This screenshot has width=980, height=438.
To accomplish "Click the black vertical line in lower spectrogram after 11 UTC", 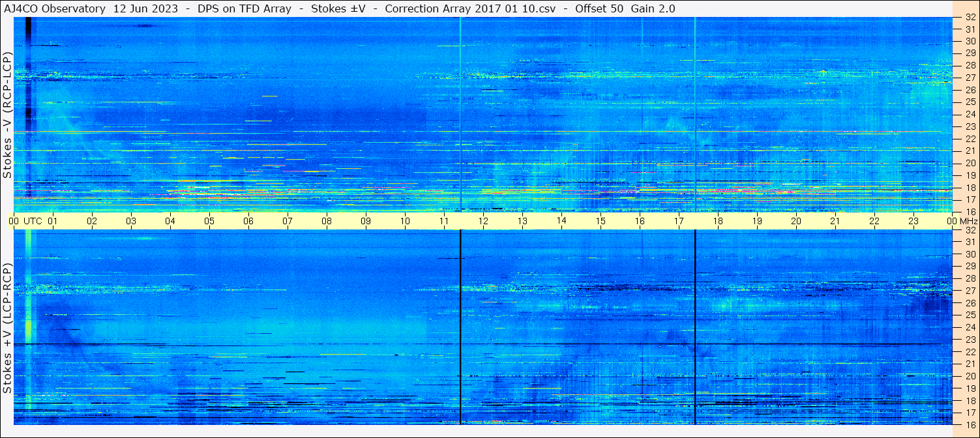I will (x=460, y=327).
